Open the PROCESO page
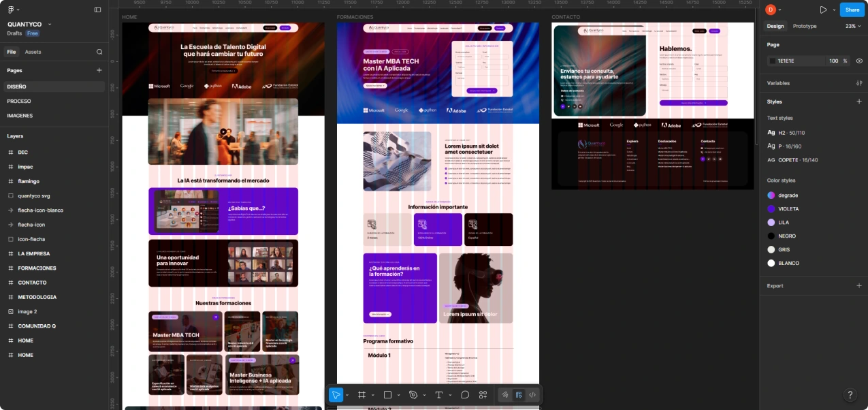The width and height of the screenshot is (868, 410). click(19, 101)
